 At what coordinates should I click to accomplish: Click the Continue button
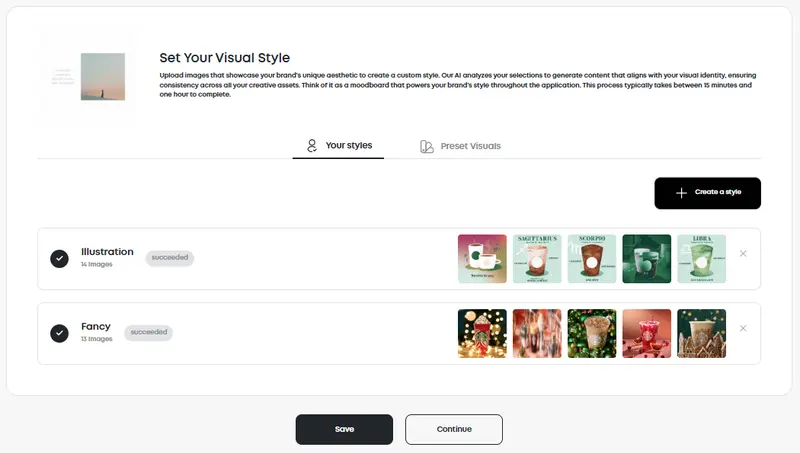pyautogui.click(x=454, y=430)
